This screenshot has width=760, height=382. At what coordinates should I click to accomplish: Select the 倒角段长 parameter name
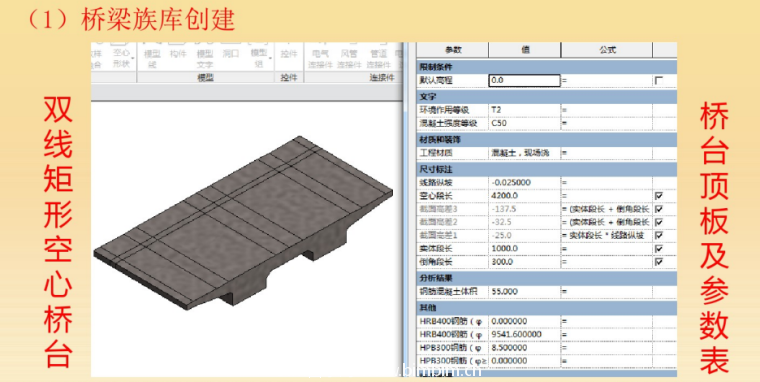coord(436,261)
